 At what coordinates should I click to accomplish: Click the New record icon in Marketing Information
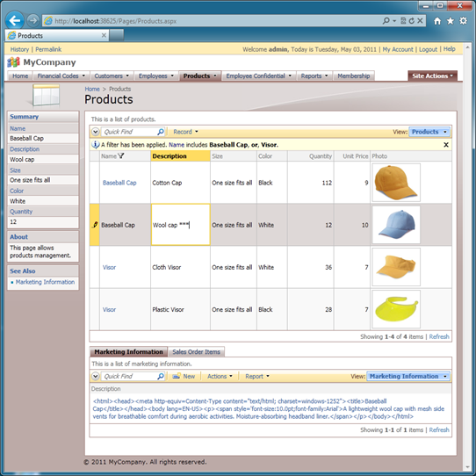176,376
